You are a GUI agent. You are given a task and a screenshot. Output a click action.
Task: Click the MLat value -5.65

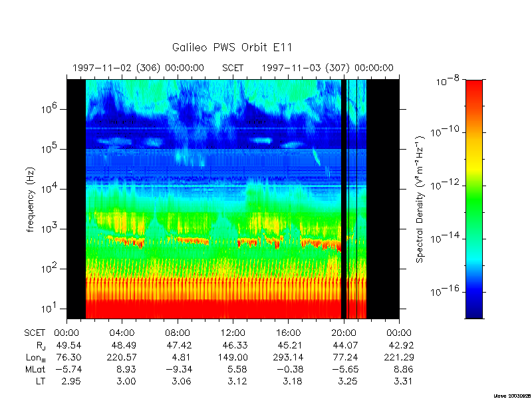344,369
